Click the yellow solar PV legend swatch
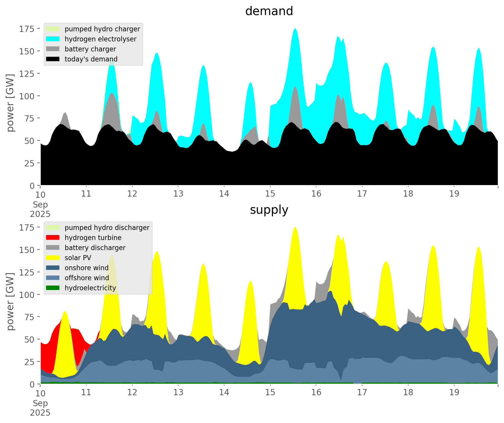 pyautogui.click(x=53, y=258)
